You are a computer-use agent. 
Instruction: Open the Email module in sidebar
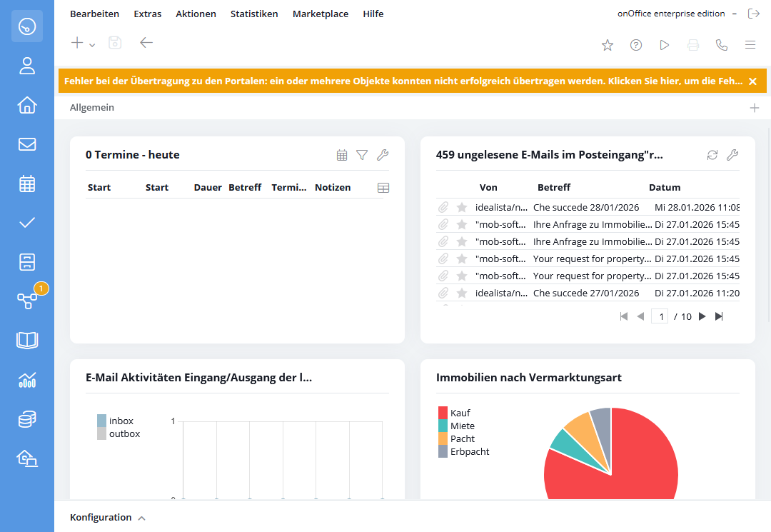point(27,144)
